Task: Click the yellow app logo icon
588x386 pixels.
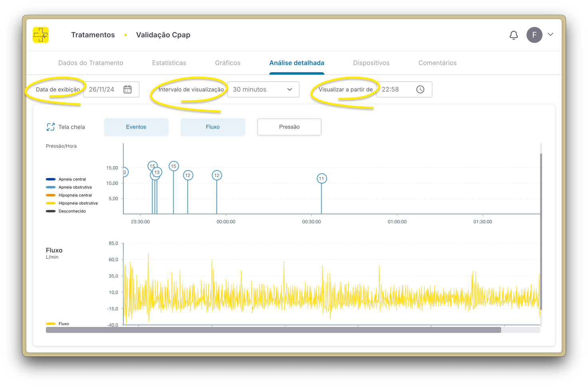Action: pyautogui.click(x=41, y=35)
